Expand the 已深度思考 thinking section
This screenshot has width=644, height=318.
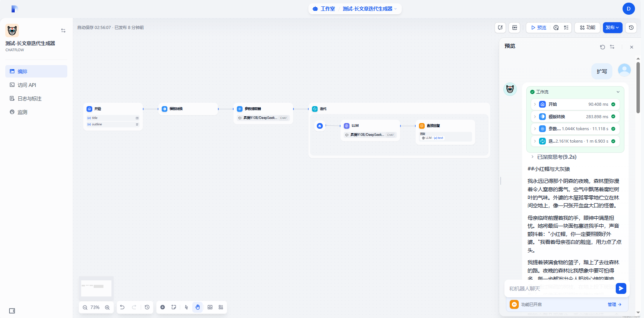[532, 157]
